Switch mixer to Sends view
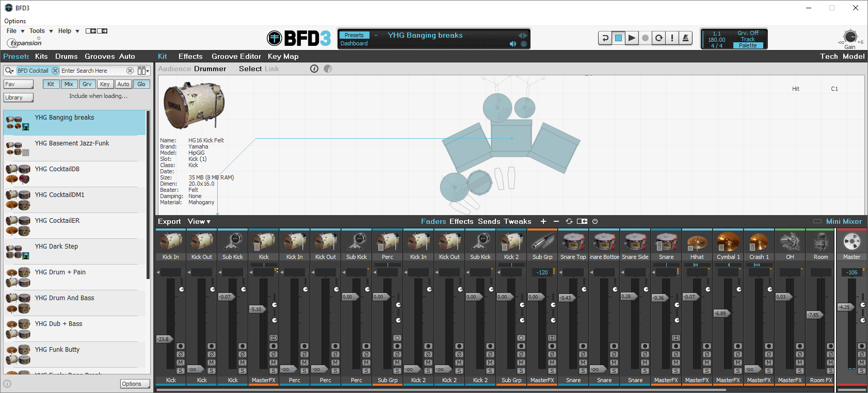 pyautogui.click(x=489, y=221)
